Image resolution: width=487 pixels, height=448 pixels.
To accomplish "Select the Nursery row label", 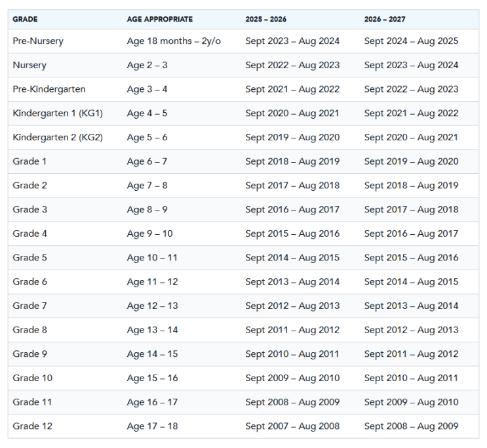I will click(x=29, y=66).
